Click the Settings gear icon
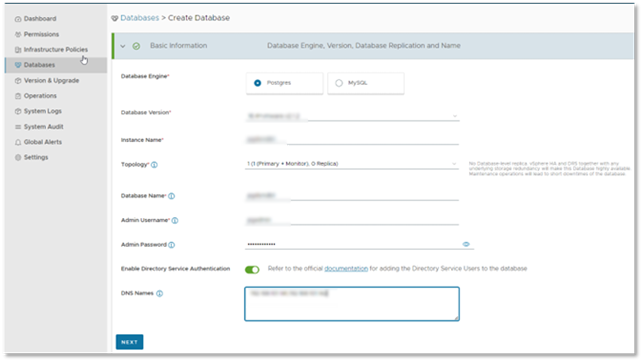This screenshot has width=643, height=362. click(18, 157)
